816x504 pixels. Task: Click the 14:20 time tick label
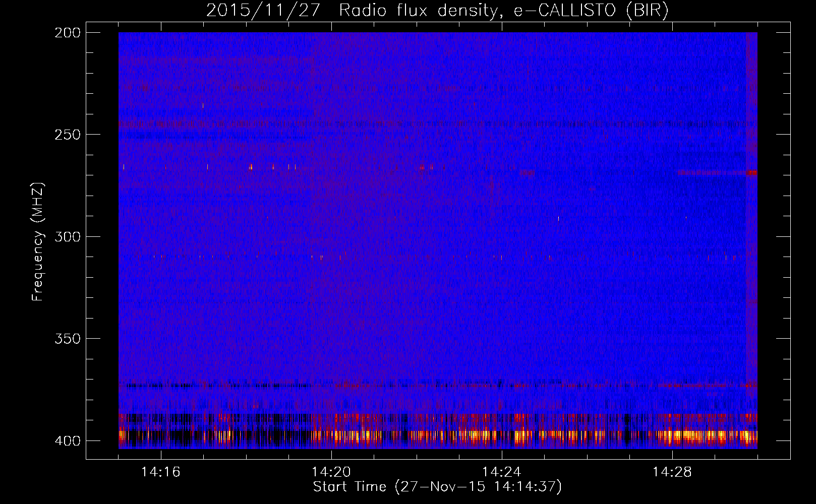pos(331,472)
